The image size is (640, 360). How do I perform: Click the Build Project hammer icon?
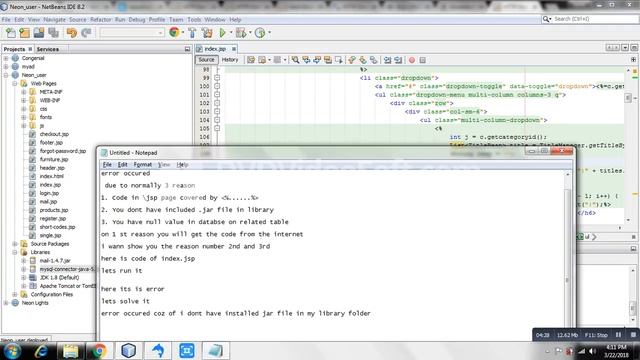192,33
